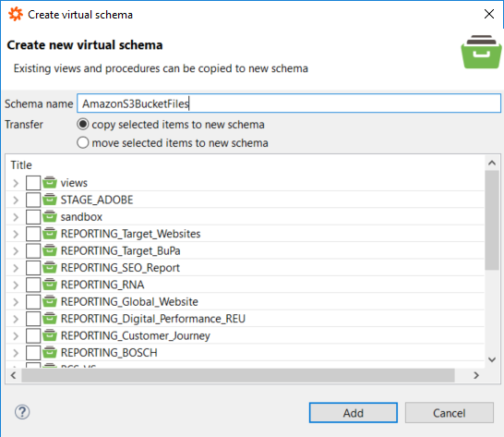Select move selected items to new schema

82,142
